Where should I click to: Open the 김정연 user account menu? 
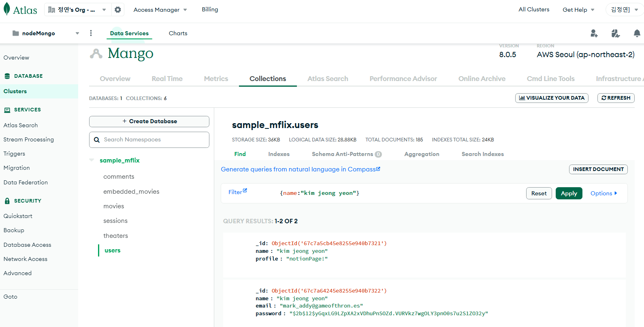624,10
